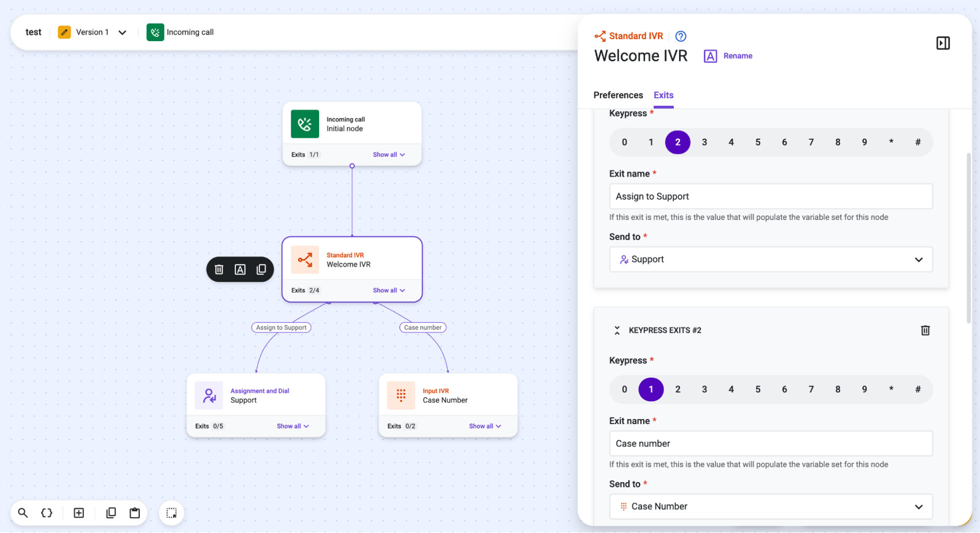This screenshot has width=980, height=533.
Task: Choose keypress 0 in the first exit
Action: tap(625, 142)
